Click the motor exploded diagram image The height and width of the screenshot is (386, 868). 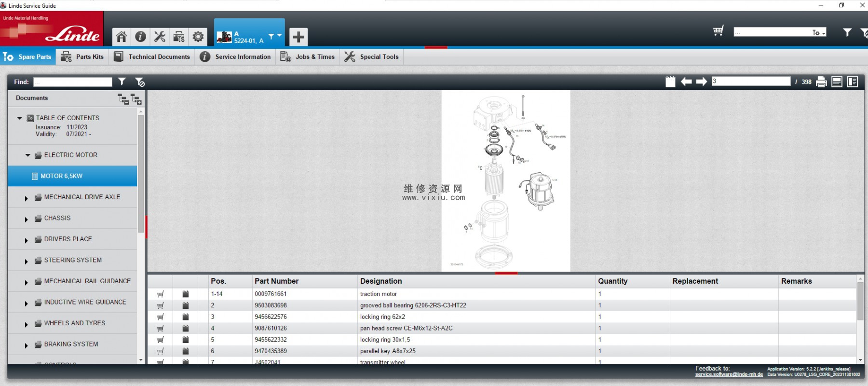pos(506,181)
